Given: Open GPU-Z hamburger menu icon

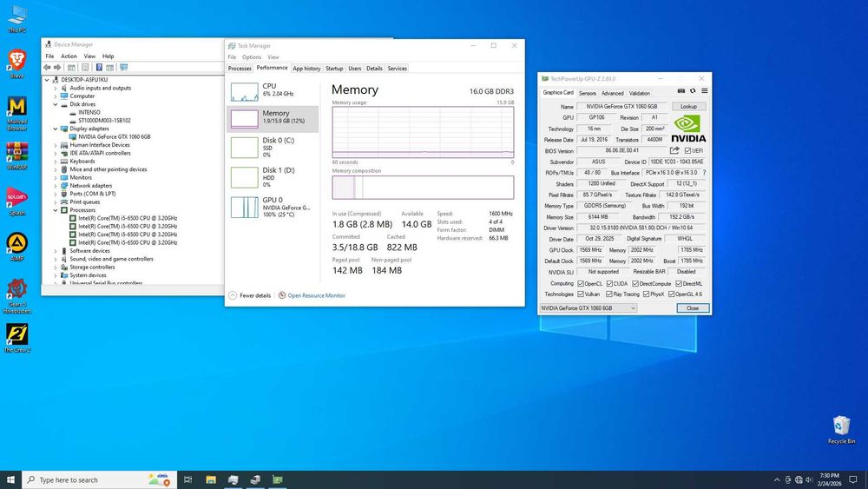Looking at the screenshot, I should (704, 91).
